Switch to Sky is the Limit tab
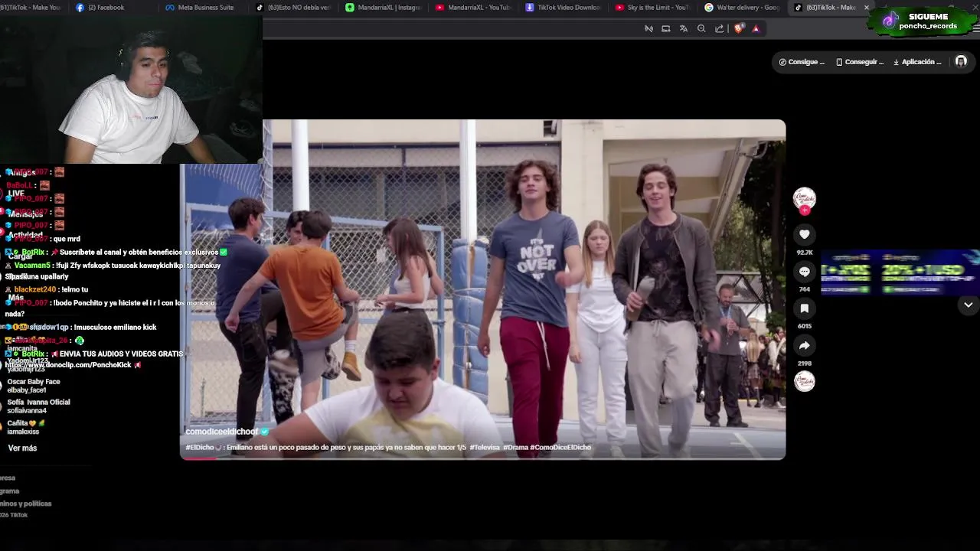Viewport: 980px width, 551px height. 652,8
